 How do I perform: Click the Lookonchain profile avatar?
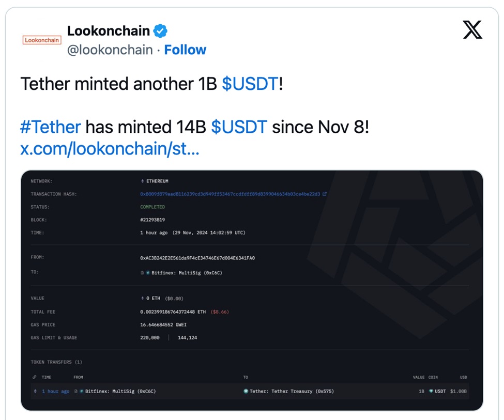click(x=42, y=40)
